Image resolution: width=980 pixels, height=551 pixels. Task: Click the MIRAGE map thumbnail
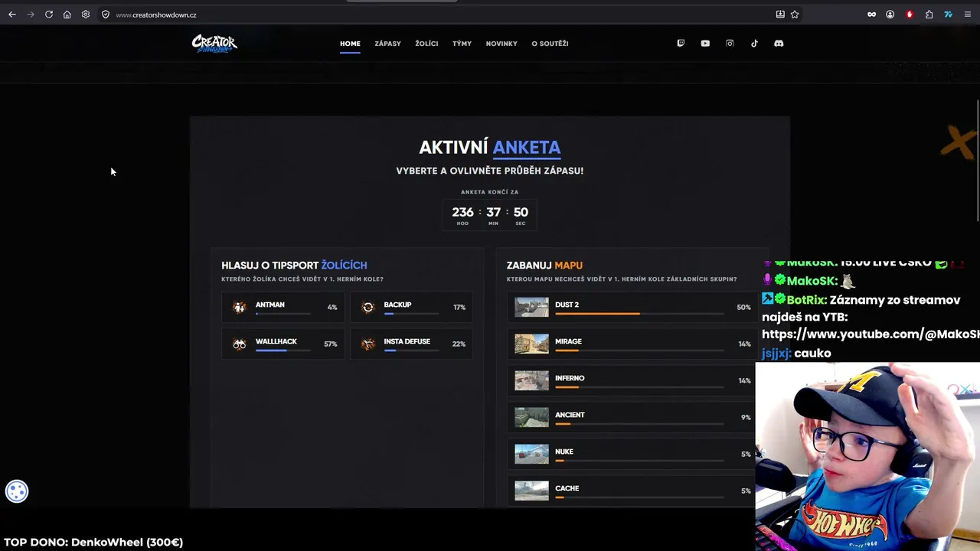pos(531,344)
